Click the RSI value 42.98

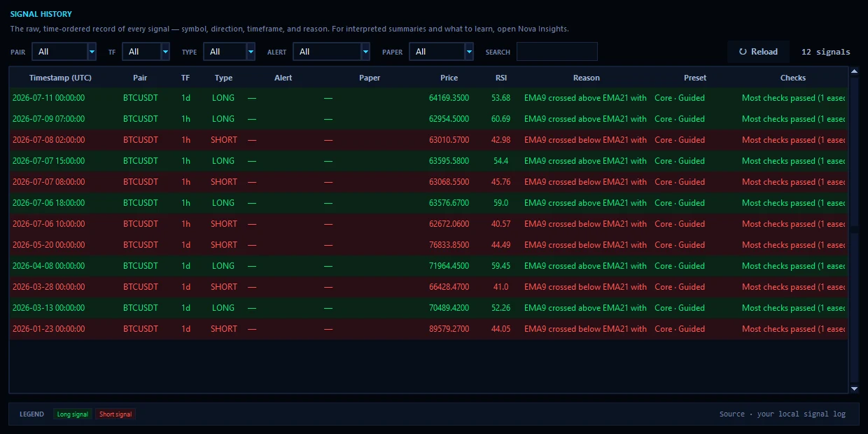501,140
